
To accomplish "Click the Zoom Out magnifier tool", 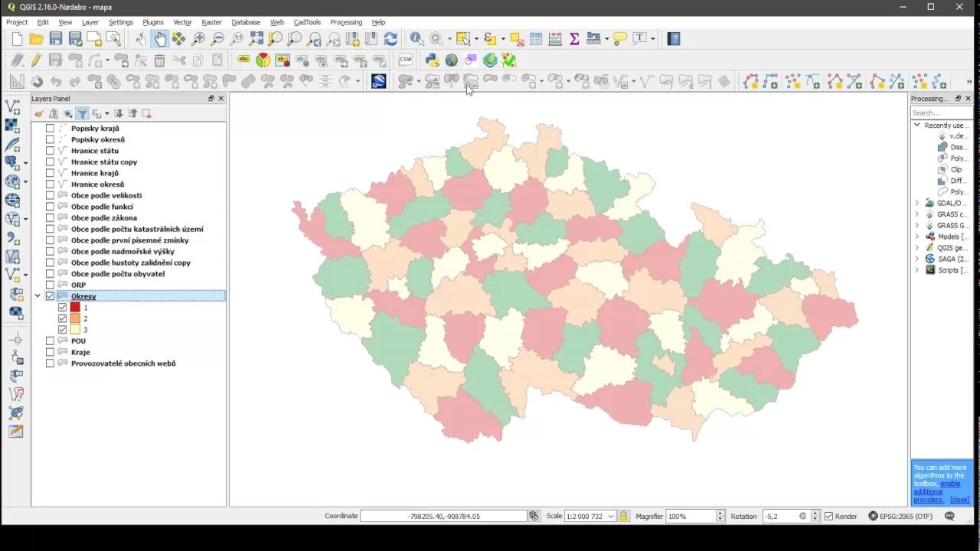I will coord(218,38).
